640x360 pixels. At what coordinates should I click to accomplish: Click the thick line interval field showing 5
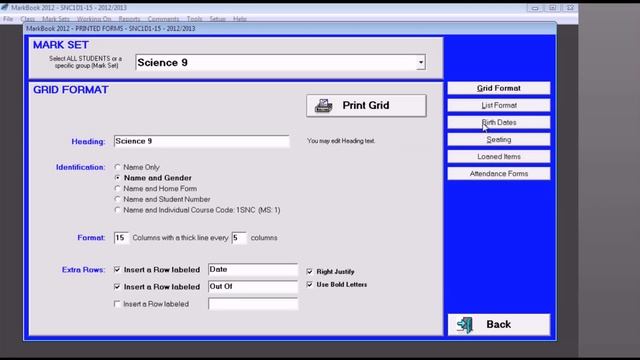pos(239,238)
